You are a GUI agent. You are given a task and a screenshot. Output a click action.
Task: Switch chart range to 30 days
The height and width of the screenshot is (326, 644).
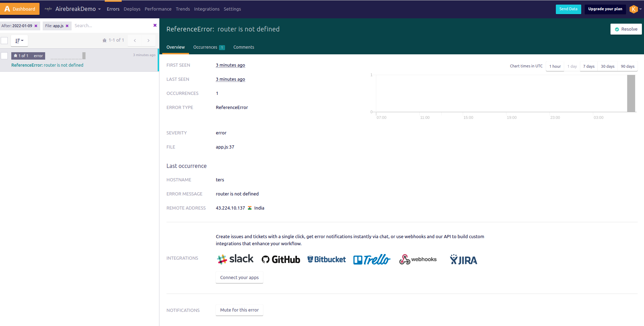tap(607, 66)
